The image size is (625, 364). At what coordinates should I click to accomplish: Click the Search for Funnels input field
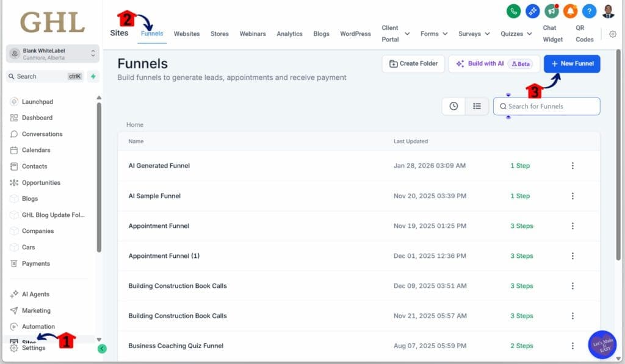tap(546, 105)
